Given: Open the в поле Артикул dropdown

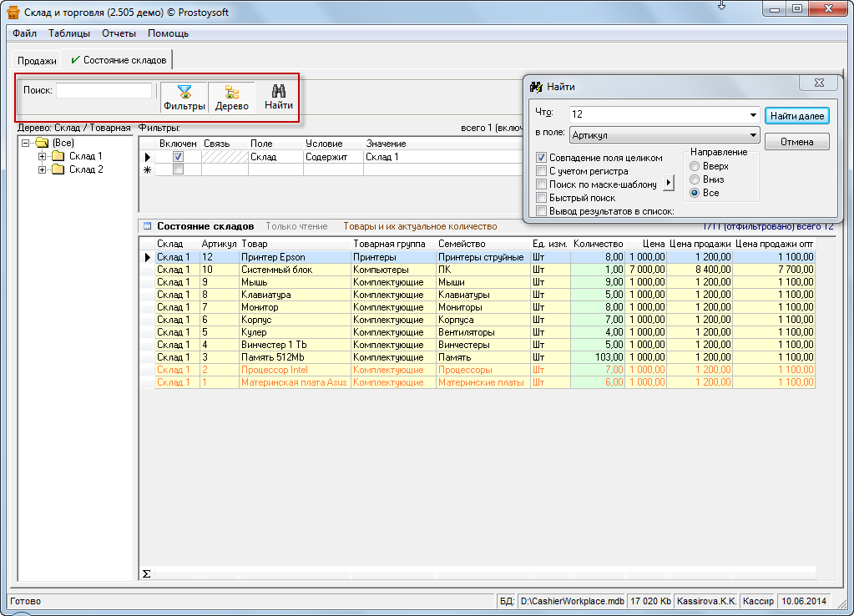Looking at the screenshot, I should (x=753, y=135).
